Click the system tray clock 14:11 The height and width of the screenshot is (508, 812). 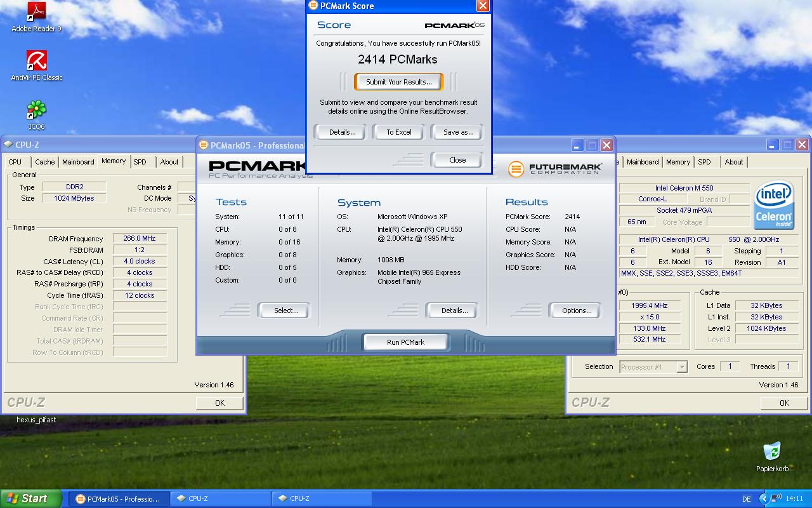[794, 499]
